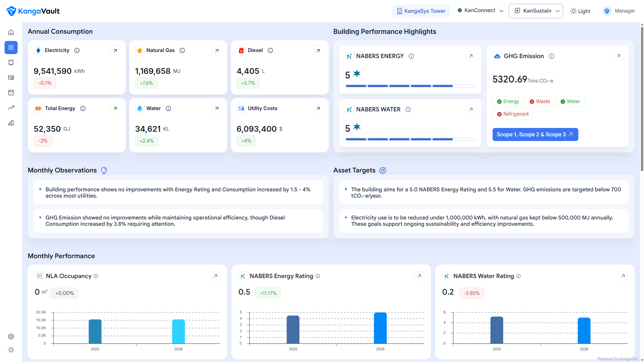The height and width of the screenshot is (362, 644).
Task: Click the NABERS WATER star progress bar
Action: click(x=410, y=139)
